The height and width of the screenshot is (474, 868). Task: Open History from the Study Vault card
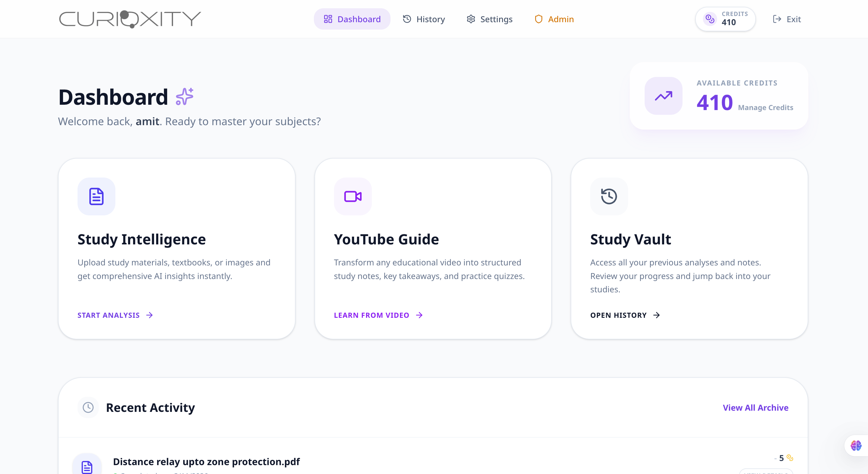[625, 315]
